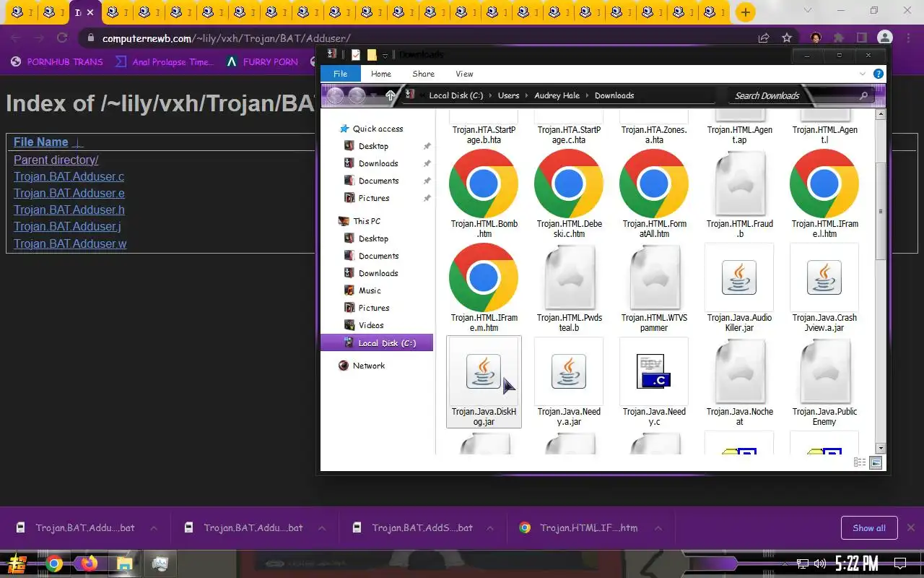Open Chrome side panel icon
The width and height of the screenshot is (924, 578).
(861, 38)
